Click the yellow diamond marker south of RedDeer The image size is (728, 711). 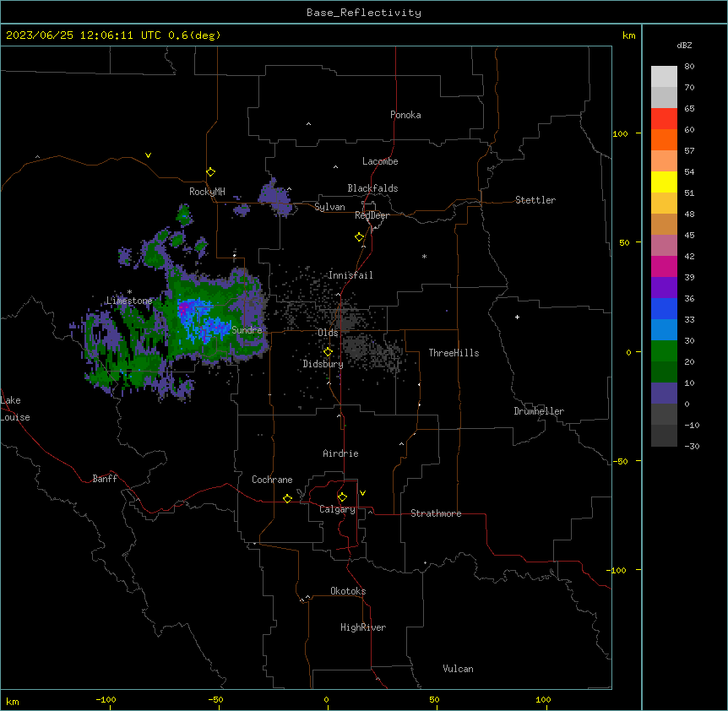coord(360,237)
